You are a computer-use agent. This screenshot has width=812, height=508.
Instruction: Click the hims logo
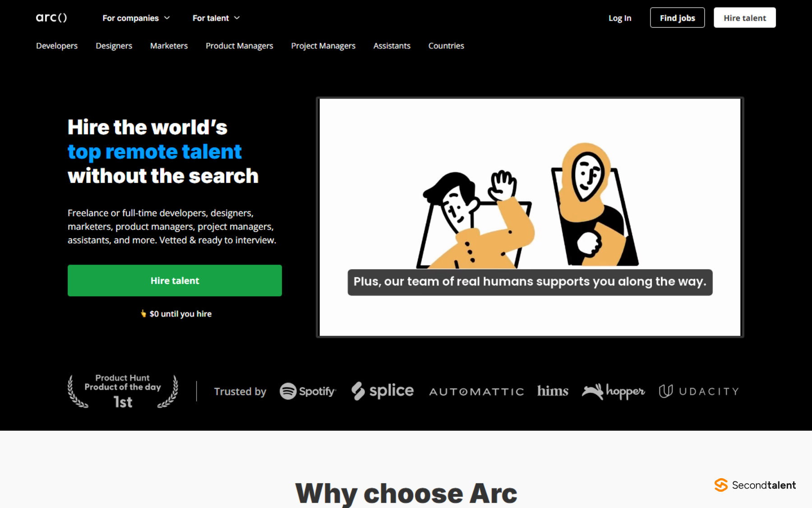[553, 391]
